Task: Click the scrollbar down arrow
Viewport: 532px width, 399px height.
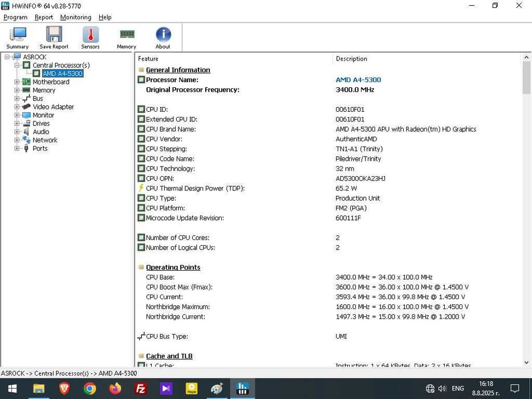Action: click(526, 363)
